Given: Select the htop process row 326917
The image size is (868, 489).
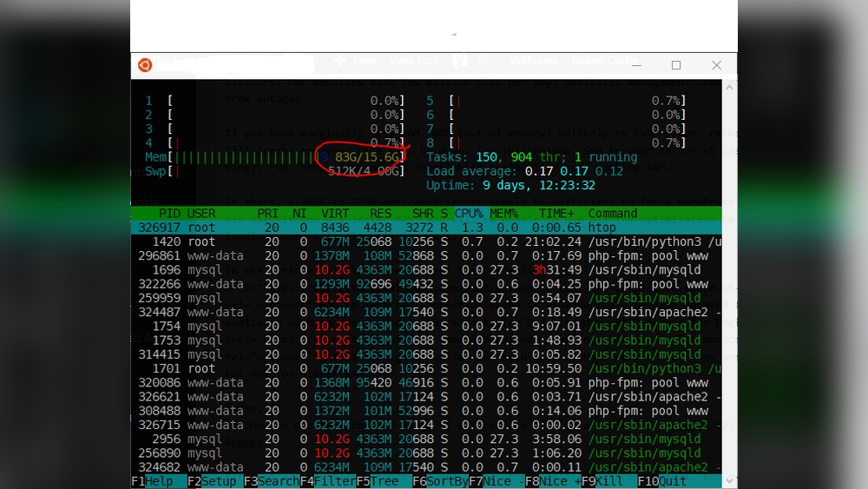Looking at the screenshot, I should (426, 228).
